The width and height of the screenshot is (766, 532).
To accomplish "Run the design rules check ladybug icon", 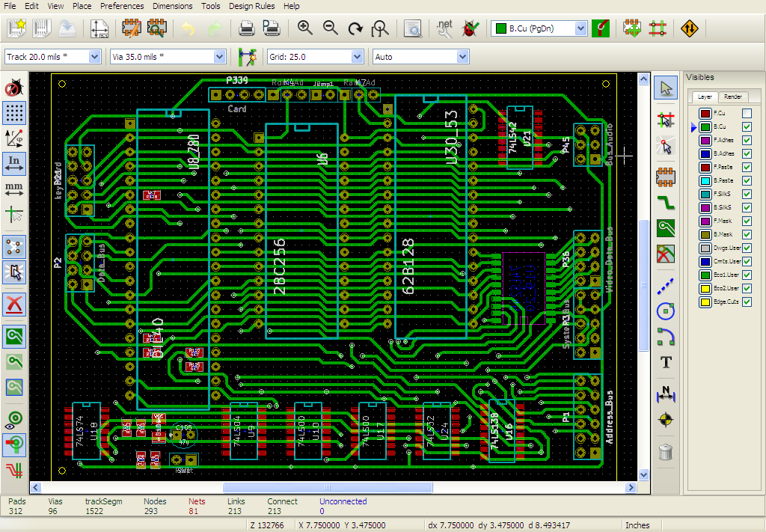I will [471, 28].
